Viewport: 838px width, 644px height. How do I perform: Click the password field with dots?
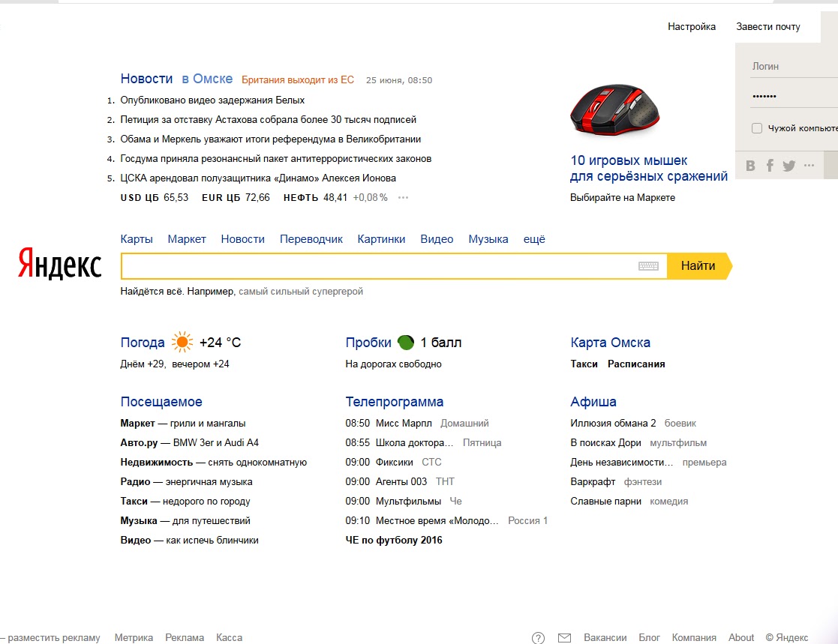pyautogui.click(x=794, y=96)
